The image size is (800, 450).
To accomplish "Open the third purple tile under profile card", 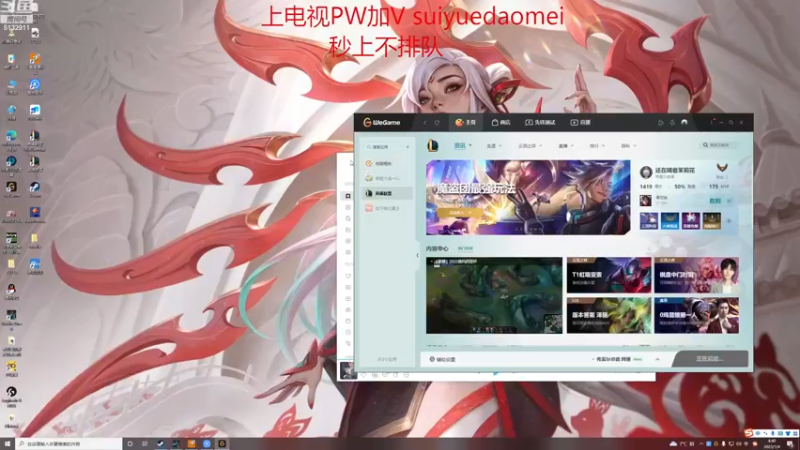I will (691, 221).
